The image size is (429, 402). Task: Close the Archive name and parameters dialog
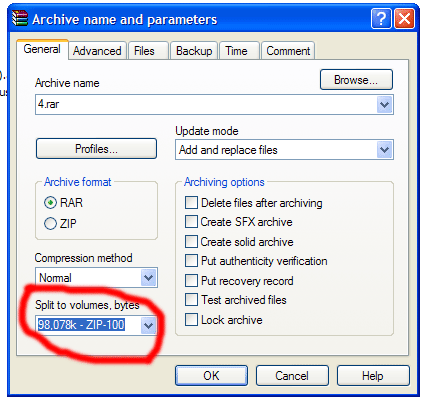(404, 19)
